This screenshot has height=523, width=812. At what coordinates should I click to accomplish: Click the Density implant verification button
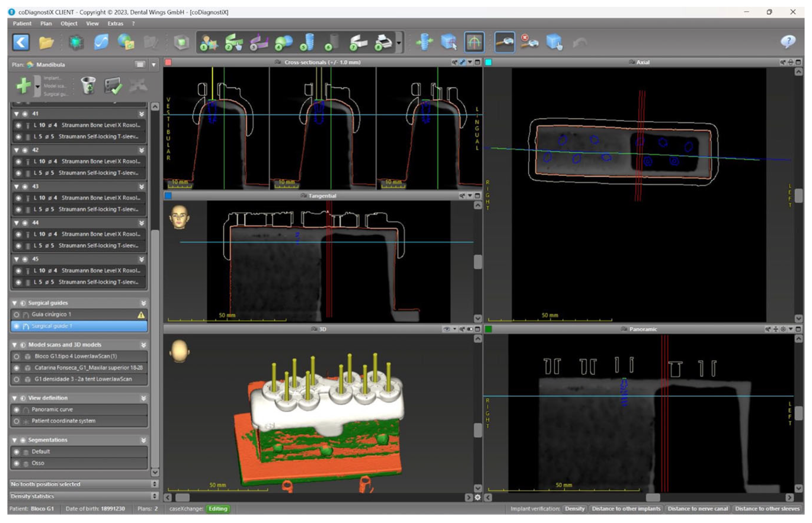pos(574,509)
